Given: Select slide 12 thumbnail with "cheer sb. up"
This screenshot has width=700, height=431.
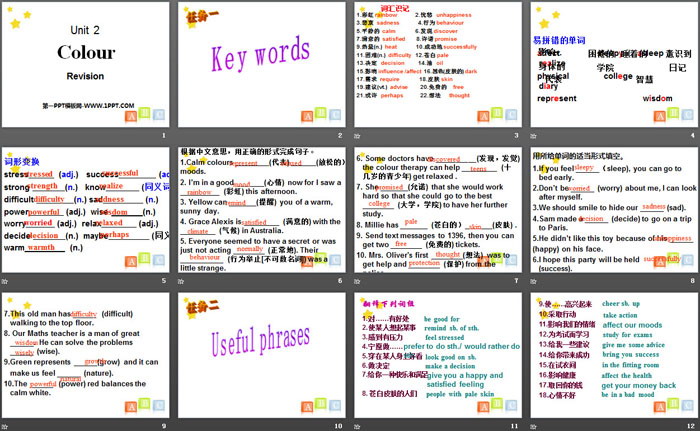Looking at the screenshot, I should pyautogui.click(x=609, y=351).
